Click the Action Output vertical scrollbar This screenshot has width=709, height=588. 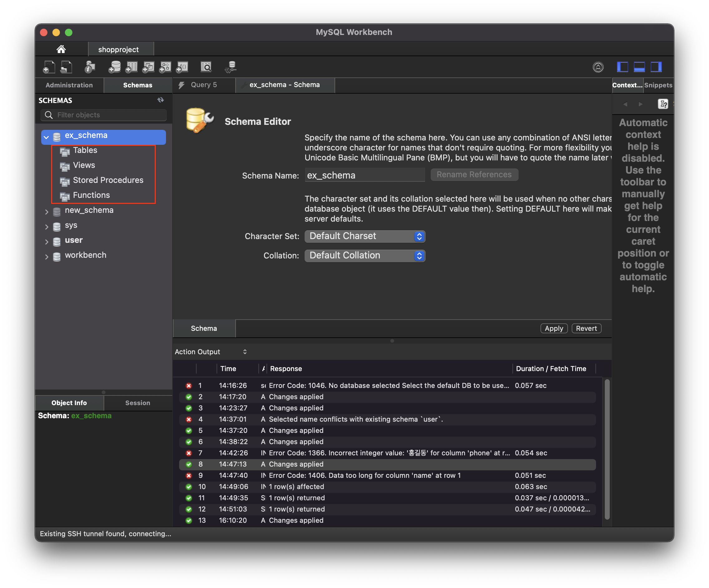click(607, 449)
